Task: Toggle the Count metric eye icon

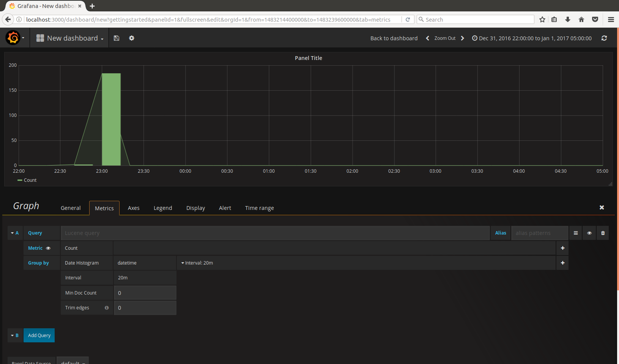Action: coord(48,248)
